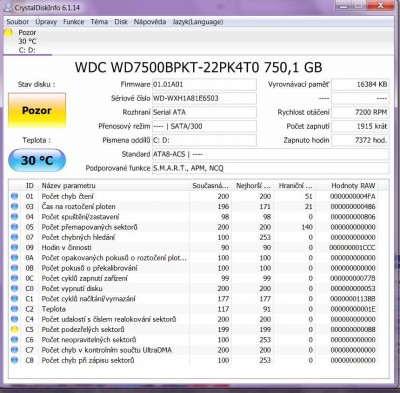Screen dimensions: 400x393
Task: Click status icon for Čas na roztočení ploten
Action: point(14,207)
